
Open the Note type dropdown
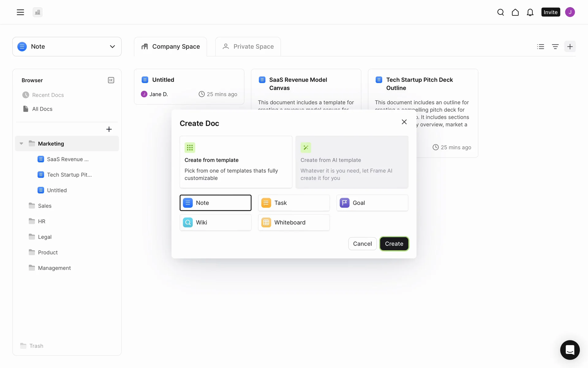point(67,47)
